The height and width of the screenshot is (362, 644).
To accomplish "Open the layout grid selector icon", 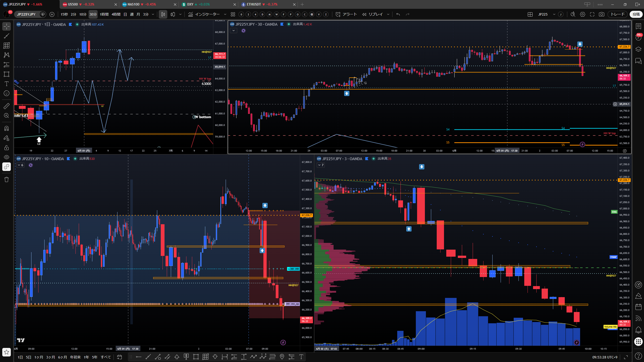I will [530, 14].
